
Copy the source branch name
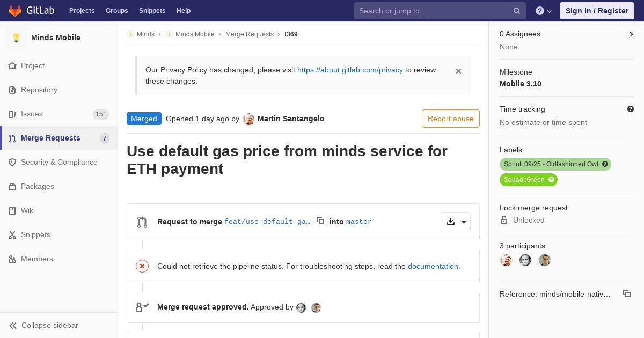click(x=320, y=221)
